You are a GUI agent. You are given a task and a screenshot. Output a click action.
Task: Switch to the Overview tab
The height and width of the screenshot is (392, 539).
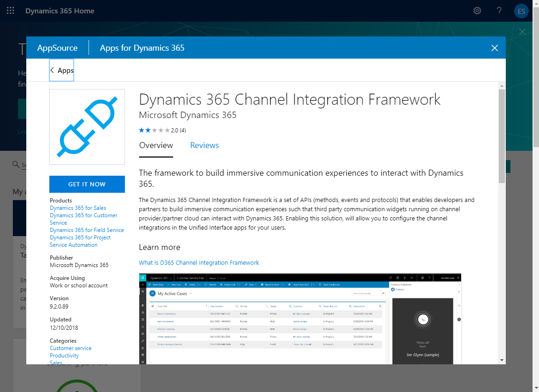[156, 145]
